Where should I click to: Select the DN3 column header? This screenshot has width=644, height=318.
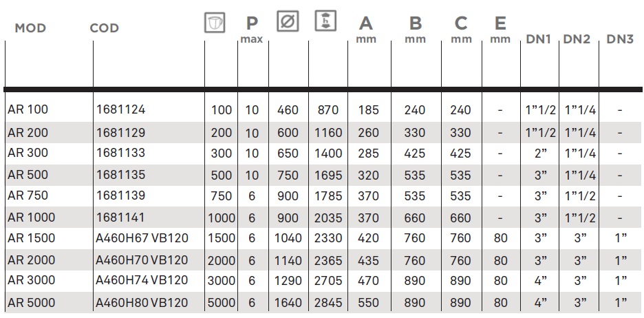620,39
